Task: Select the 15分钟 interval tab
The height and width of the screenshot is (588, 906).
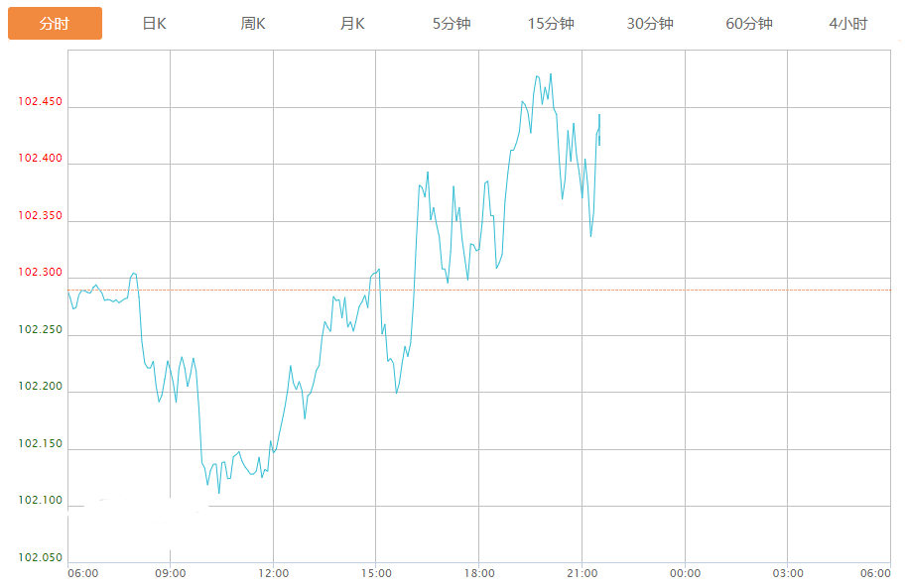Action: 551,24
